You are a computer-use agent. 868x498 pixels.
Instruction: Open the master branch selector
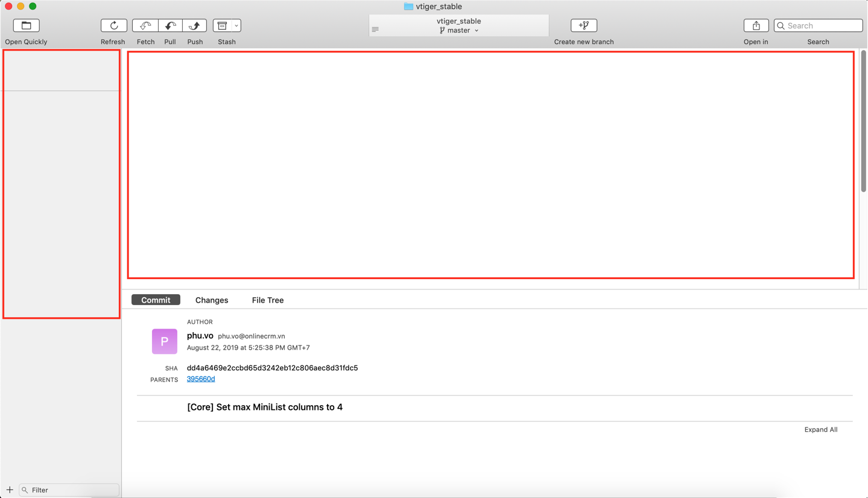coord(459,30)
